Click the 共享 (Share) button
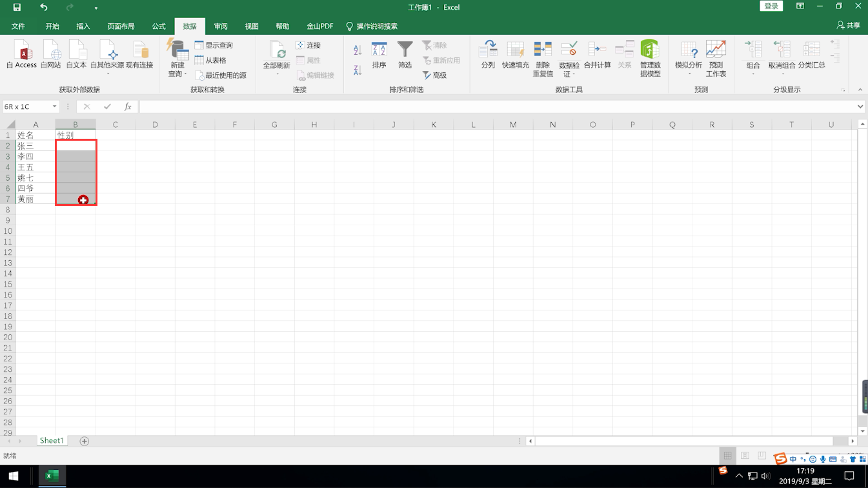The height and width of the screenshot is (488, 868). point(848,26)
